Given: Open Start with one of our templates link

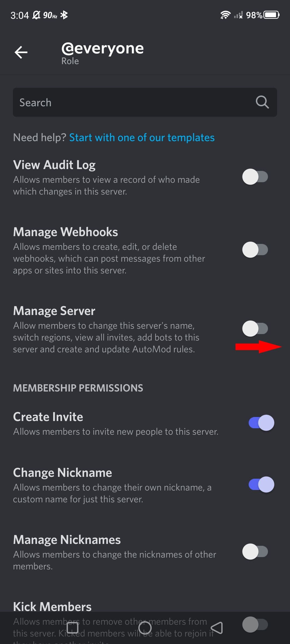Looking at the screenshot, I should pyautogui.click(x=142, y=137).
